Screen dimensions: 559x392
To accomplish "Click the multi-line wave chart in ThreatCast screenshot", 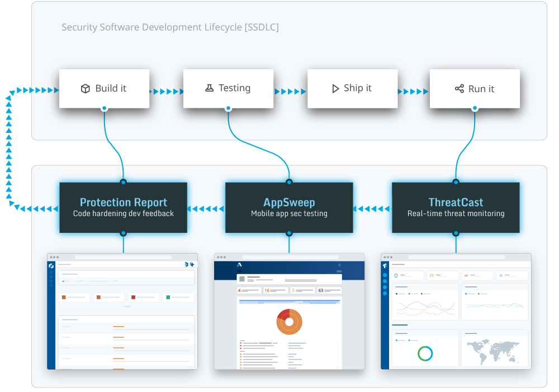I will pos(425,308).
